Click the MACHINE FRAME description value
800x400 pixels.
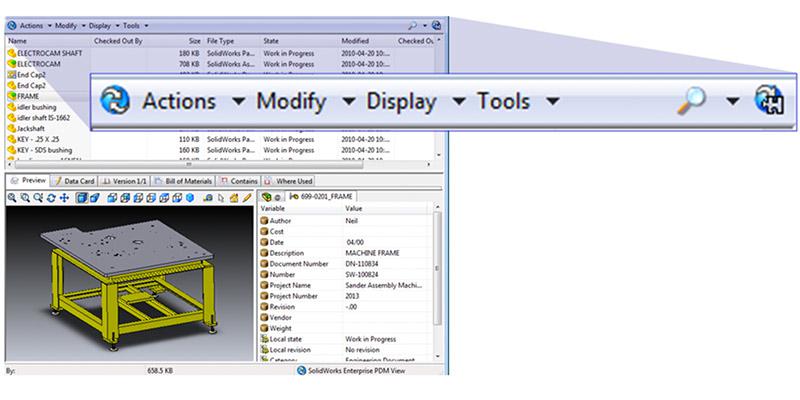click(372, 253)
